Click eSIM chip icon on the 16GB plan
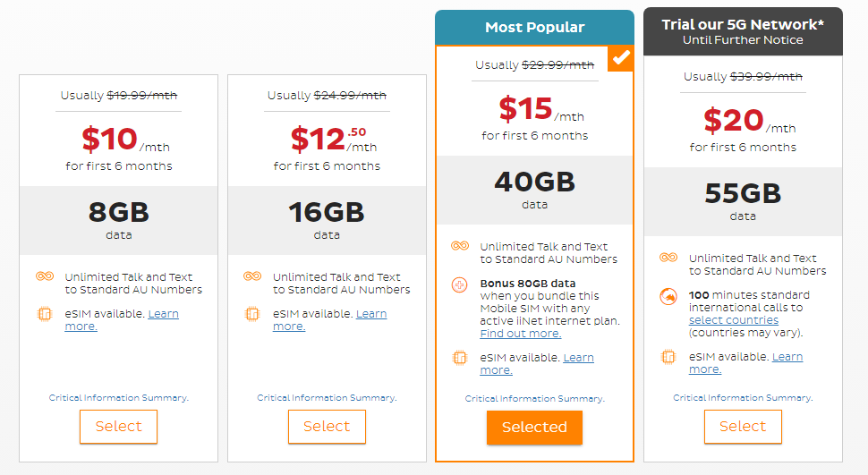868x475 pixels. point(251,314)
